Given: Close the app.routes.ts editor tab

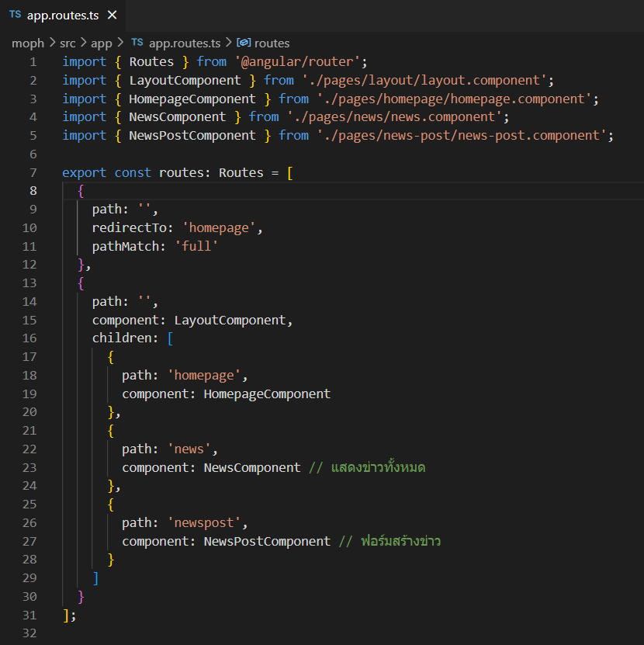Looking at the screenshot, I should pyautogui.click(x=113, y=16).
